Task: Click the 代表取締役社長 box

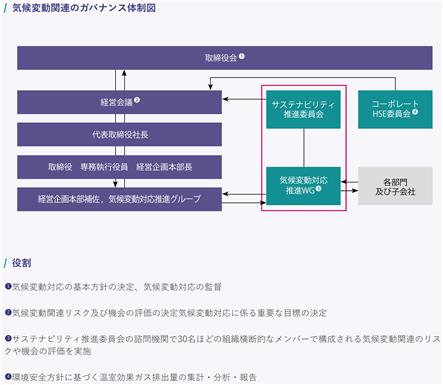Action: (119, 134)
